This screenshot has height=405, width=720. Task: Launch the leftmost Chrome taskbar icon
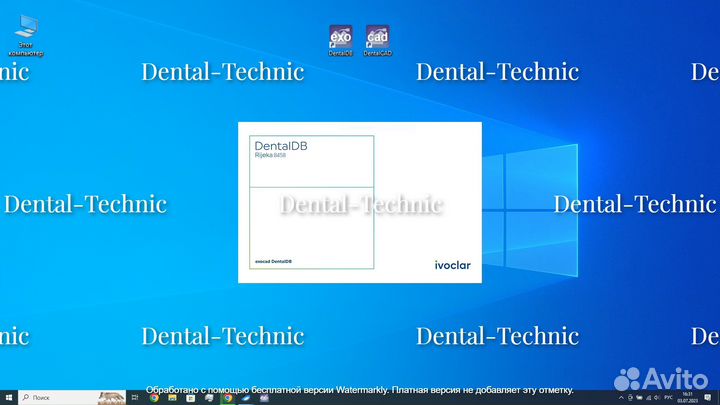coord(155,397)
